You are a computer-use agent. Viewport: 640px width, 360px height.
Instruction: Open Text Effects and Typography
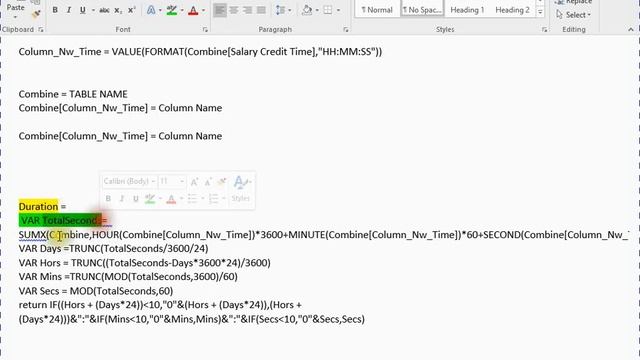click(151, 10)
